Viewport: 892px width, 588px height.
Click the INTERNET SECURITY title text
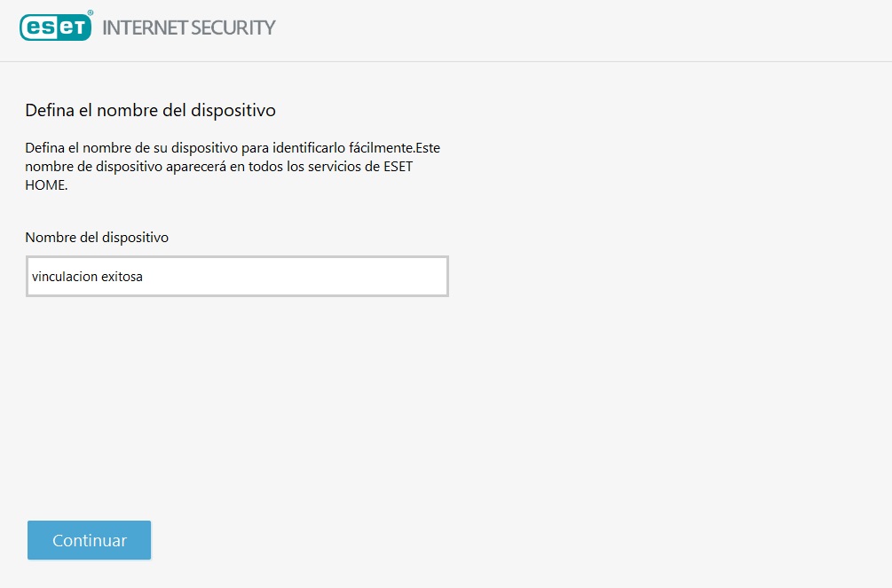189,27
